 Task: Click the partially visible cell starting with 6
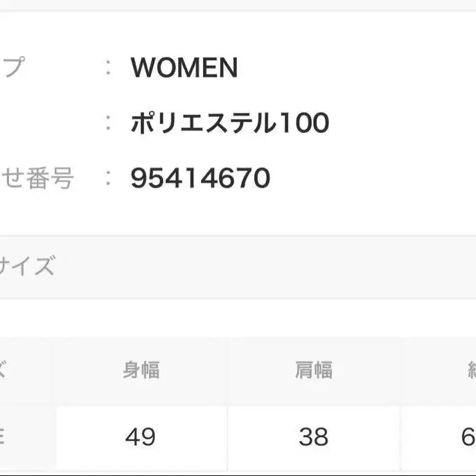(467, 437)
